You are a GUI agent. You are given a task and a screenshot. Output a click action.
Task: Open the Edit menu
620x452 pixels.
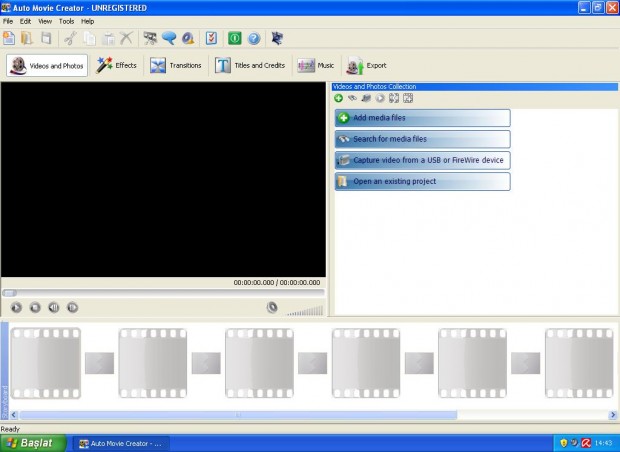(25, 21)
